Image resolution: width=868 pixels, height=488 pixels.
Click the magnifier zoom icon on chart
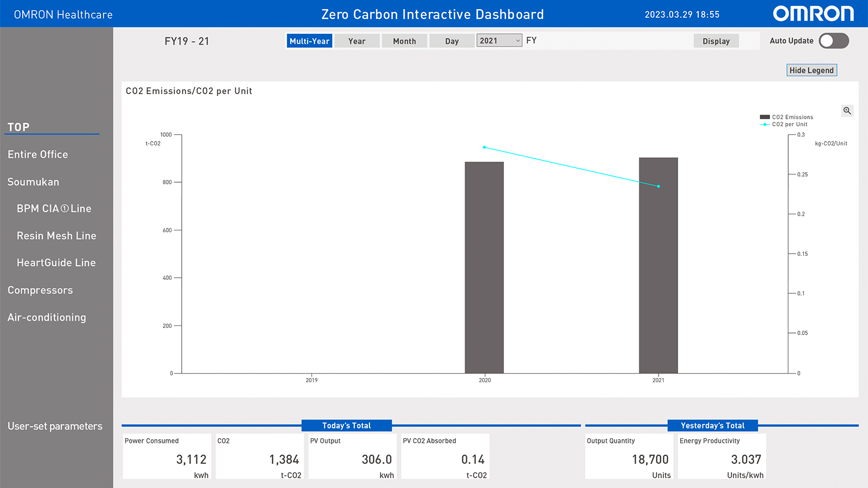(x=847, y=111)
